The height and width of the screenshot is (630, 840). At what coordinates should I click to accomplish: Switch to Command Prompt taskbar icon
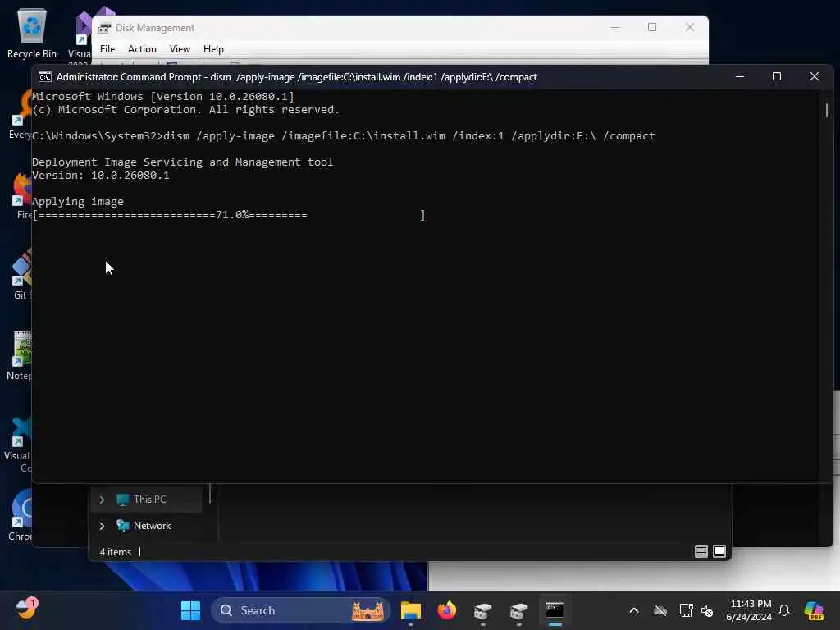(x=555, y=610)
